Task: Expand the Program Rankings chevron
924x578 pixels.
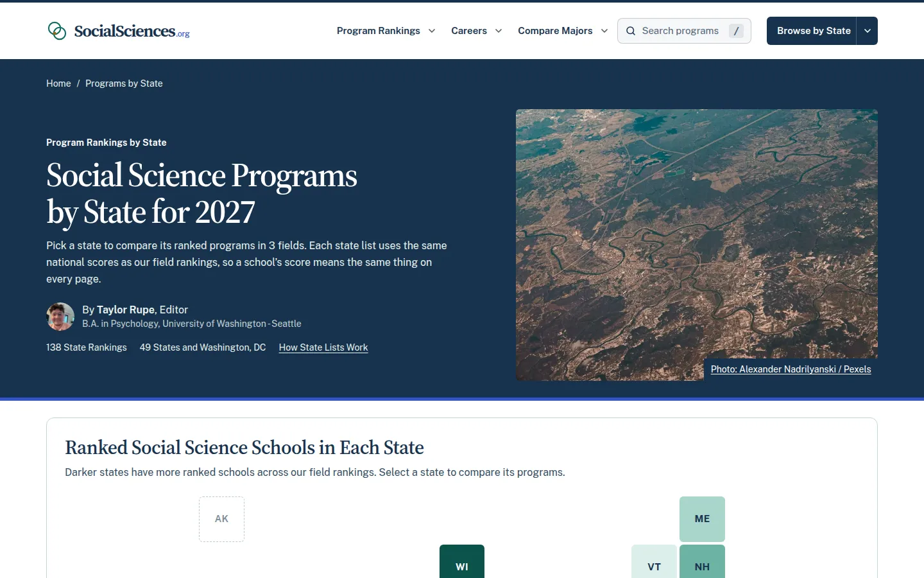Action: pyautogui.click(x=432, y=31)
